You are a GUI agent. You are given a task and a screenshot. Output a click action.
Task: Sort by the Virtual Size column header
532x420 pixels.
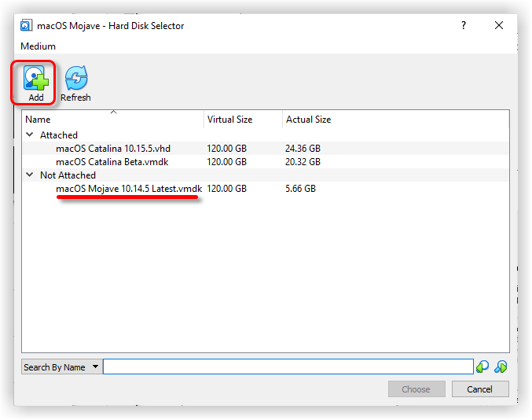pos(229,120)
